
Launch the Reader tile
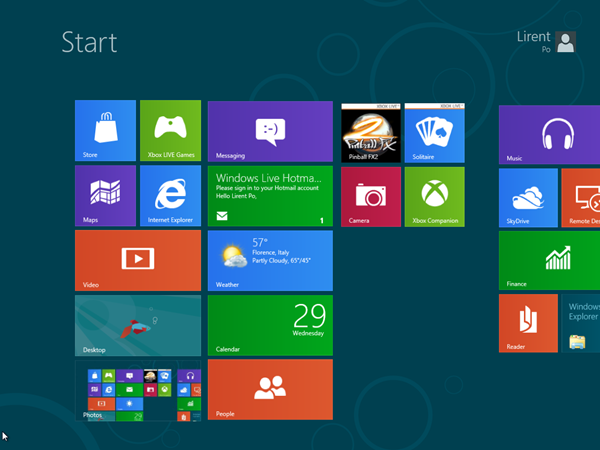tap(528, 323)
